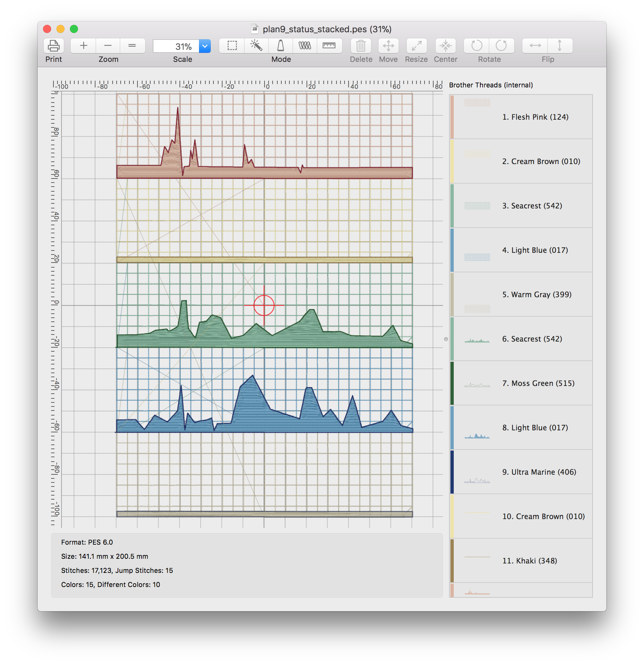This screenshot has width=644, height=665.
Task: Zoom in with the plus button
Action: click(83, 46)
